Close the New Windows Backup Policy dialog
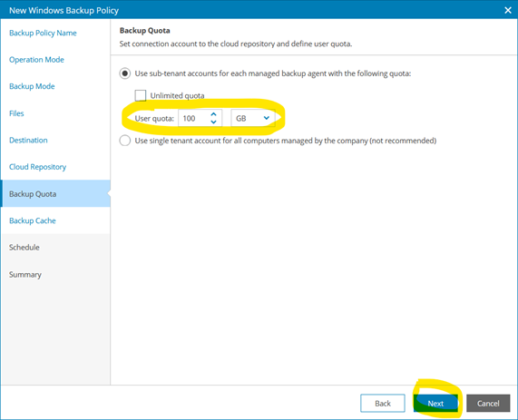The height and width of the screenshot is (420, 518). [508, 10]
